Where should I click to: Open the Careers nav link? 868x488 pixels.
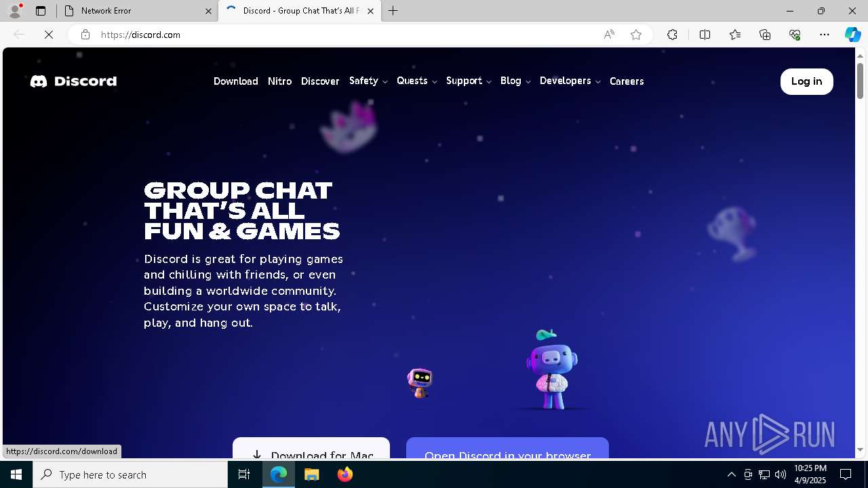pyautogui.click(x=627, y=81)
